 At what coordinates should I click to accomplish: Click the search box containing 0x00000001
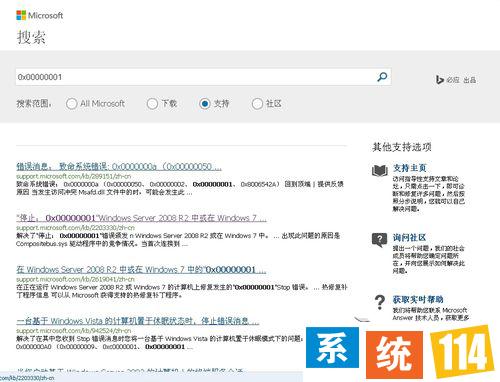click(203, 77)
